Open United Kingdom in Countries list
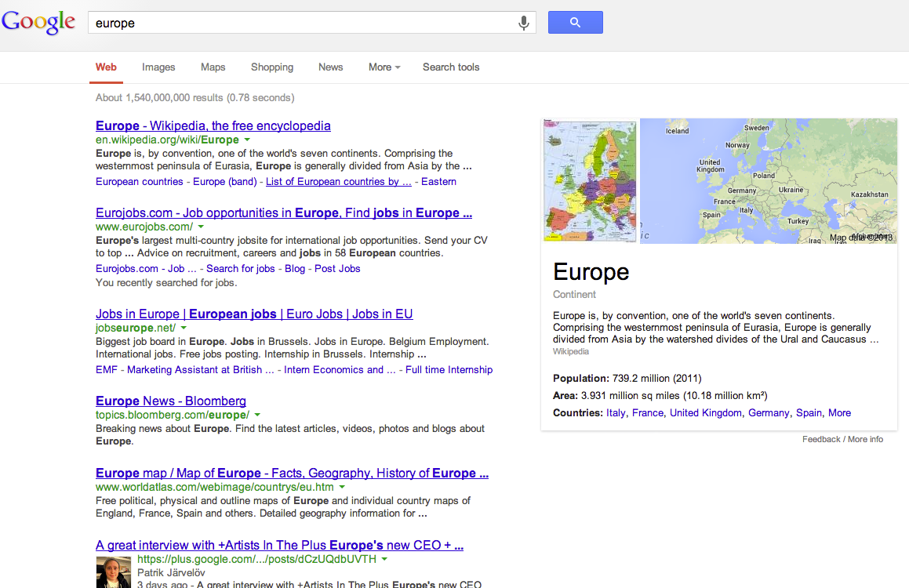This screenshot has width=909, height=588. point(706,413)
